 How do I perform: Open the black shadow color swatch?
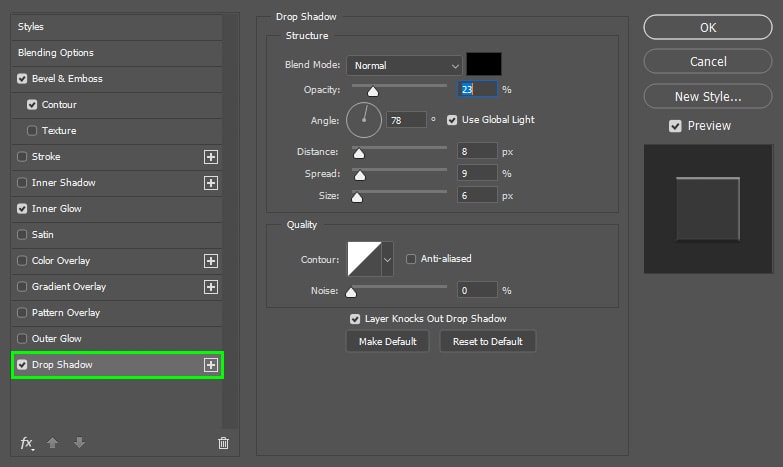[484, 64]
